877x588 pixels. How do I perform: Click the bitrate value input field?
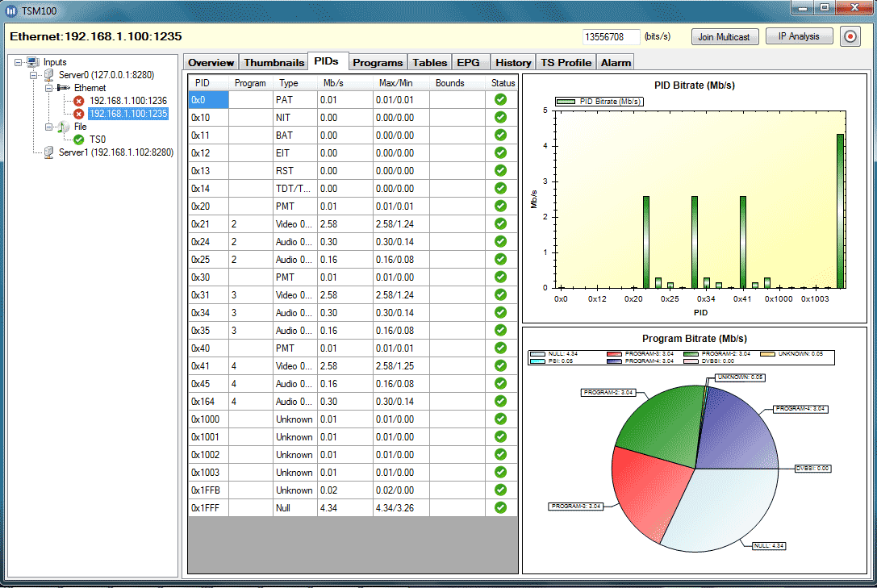[x=611, y=37]
